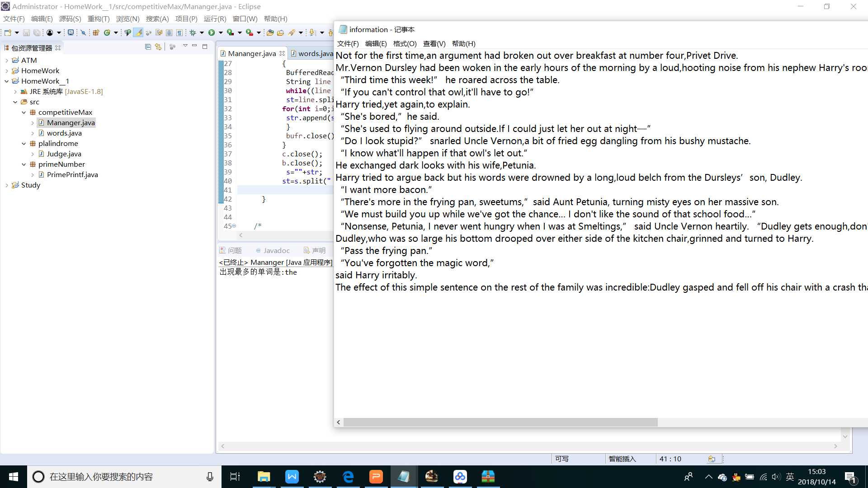Toggle Skip All Breakpoints
The height and width of the screenshot is (488, 868).
pyautogui.click(x=83, y=33)
